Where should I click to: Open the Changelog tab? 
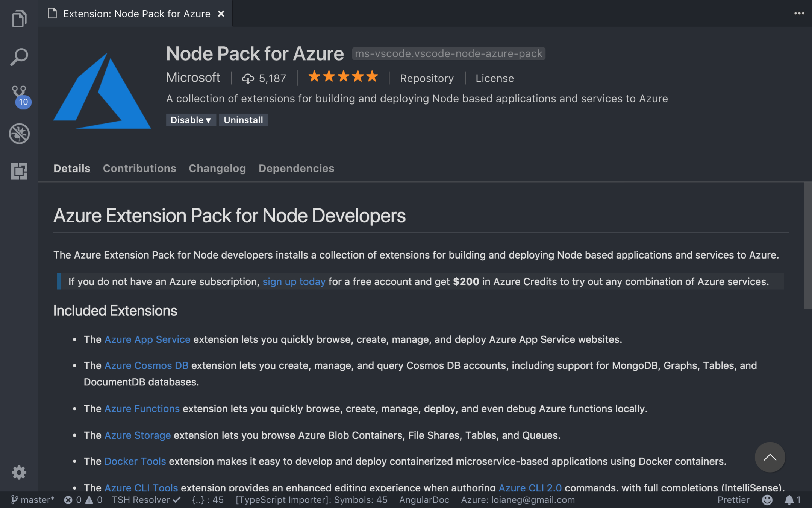click(x=217, y=168)
